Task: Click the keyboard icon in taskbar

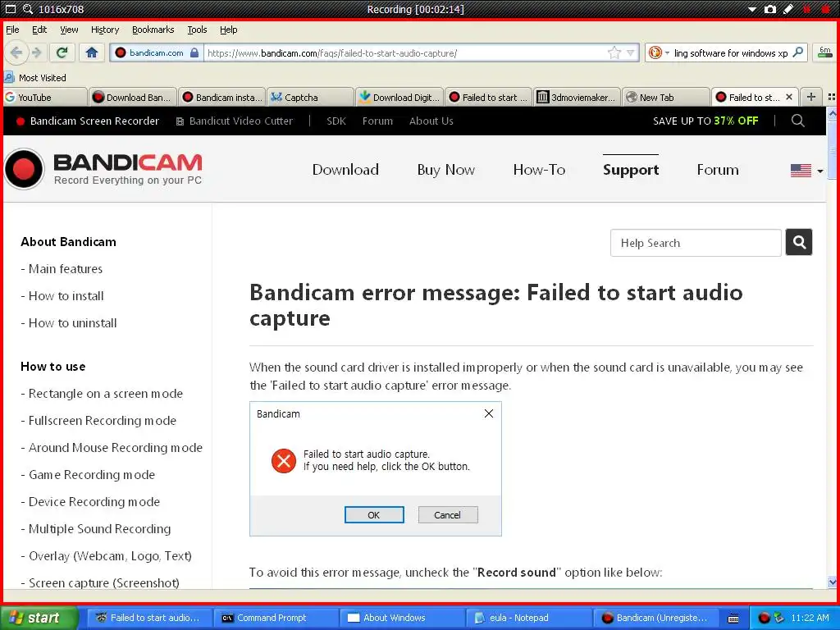Action: [x=733, y=619]
